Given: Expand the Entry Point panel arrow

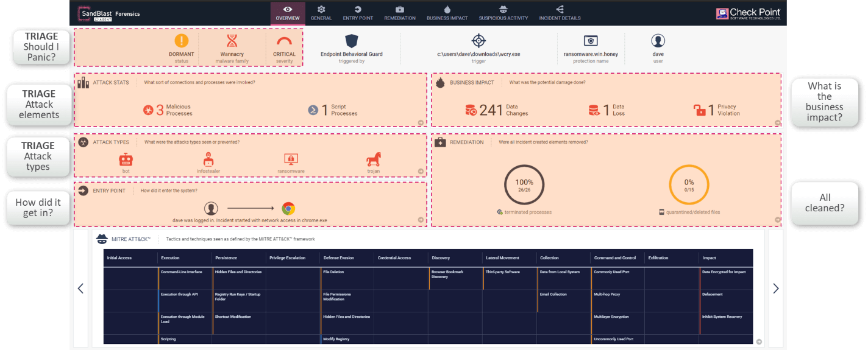Looking at the screenshot, I should 421,220.
